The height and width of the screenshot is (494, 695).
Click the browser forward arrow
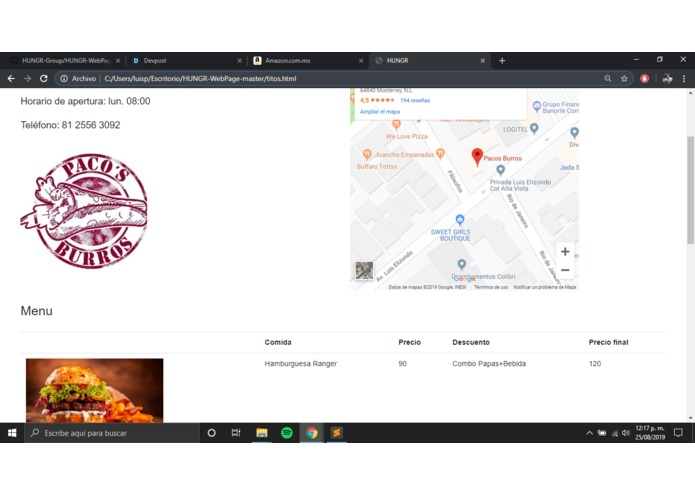27,78
